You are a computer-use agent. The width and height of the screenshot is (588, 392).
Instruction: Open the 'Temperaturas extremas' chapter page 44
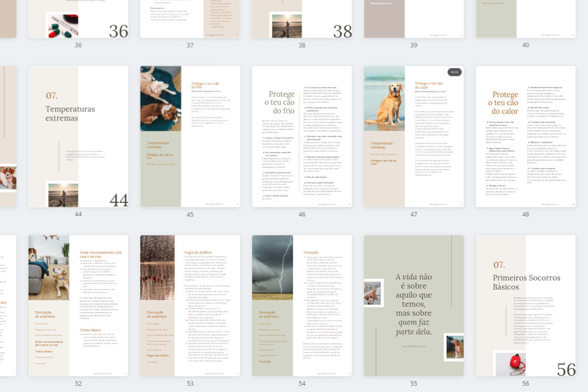pos(78,136)
